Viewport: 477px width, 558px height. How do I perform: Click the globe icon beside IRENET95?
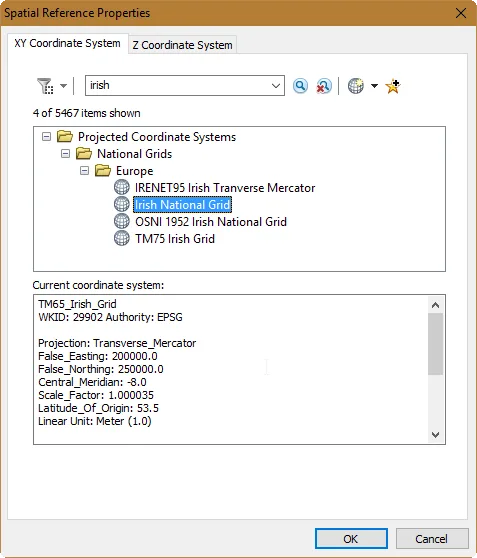(x=122, y=187)
